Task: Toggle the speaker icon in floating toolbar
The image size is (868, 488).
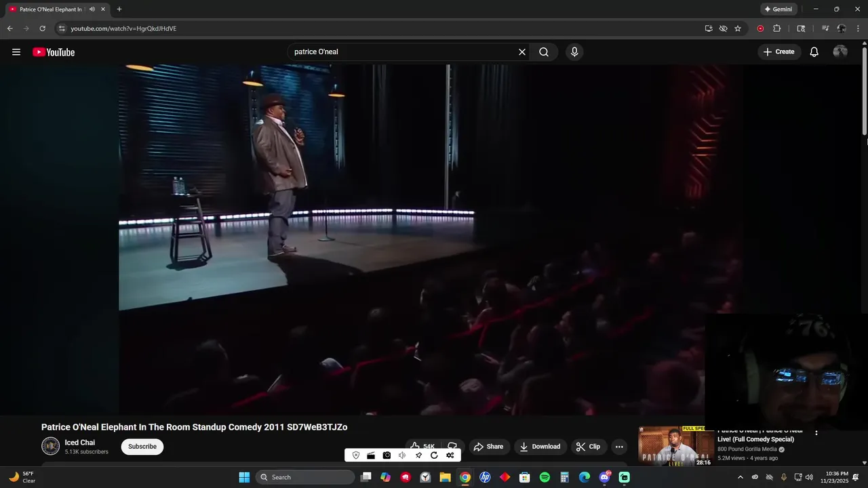Action: [402, 455]
